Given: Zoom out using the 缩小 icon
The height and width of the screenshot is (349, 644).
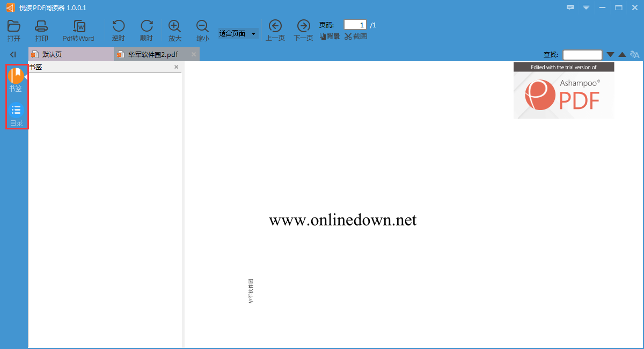Looking at the screenshot, I should 202,26.
